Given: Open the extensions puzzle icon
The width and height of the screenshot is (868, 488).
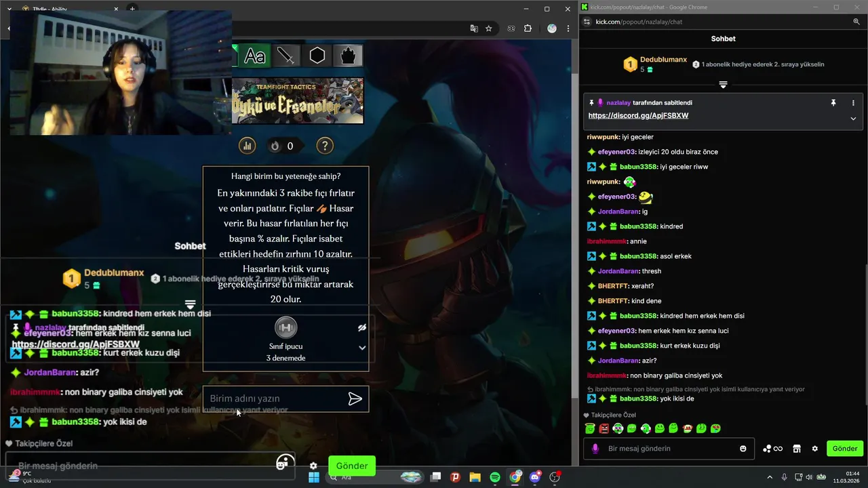Looking at the screenshot, I should (x=528, y=28).
